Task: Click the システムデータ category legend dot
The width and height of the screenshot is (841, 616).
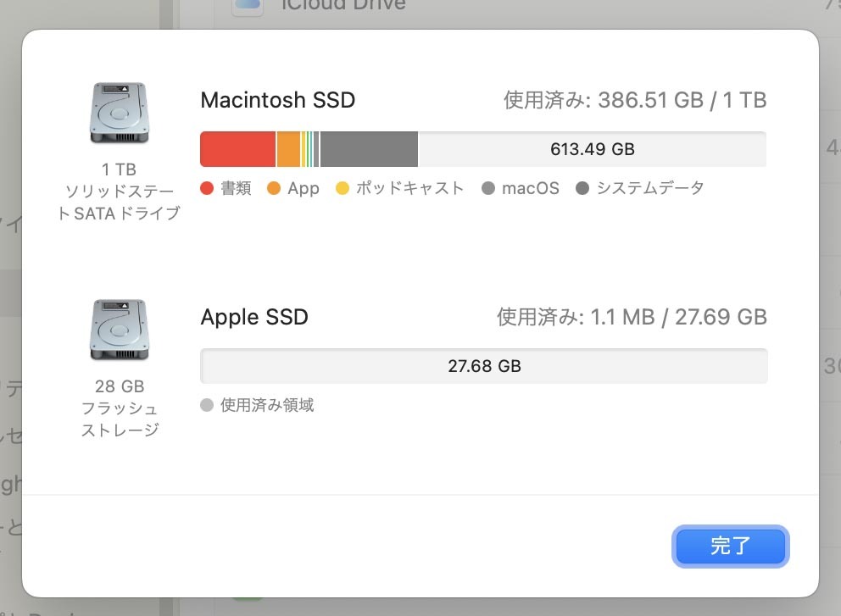Action: (582, 188)
